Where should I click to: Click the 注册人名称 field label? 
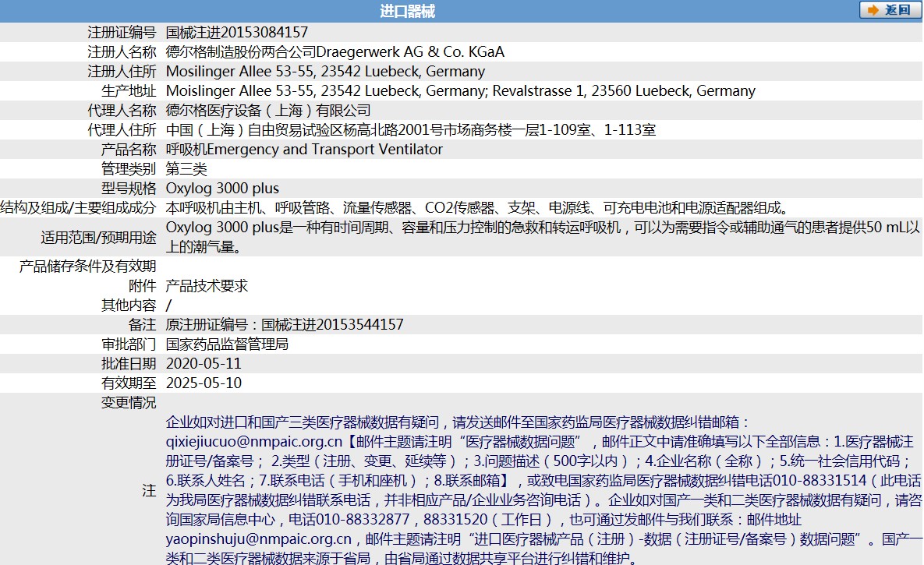click(122, 52)
